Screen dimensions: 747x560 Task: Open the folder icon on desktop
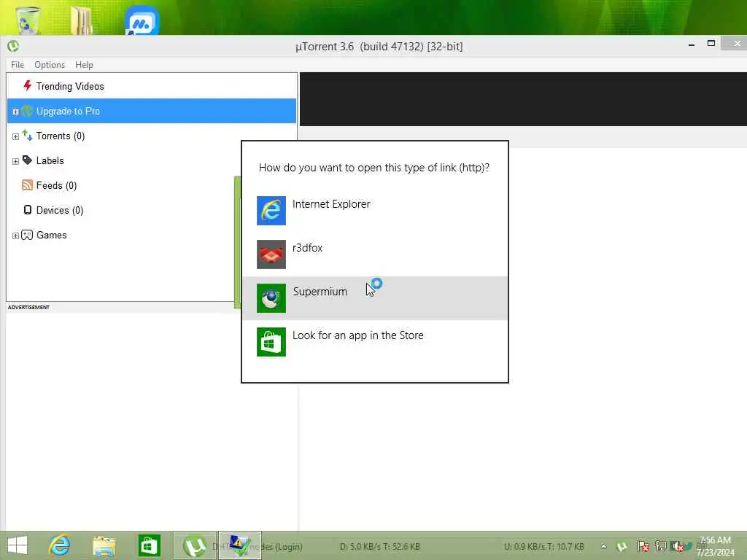[x=82, y=20]
